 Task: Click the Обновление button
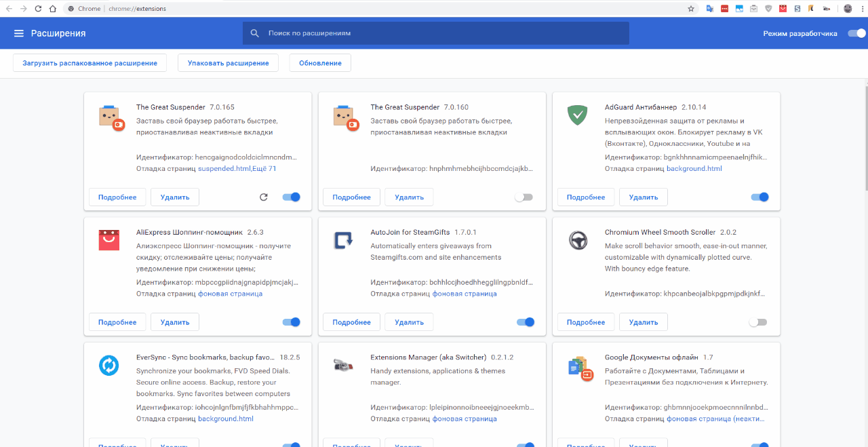point(320,63)
